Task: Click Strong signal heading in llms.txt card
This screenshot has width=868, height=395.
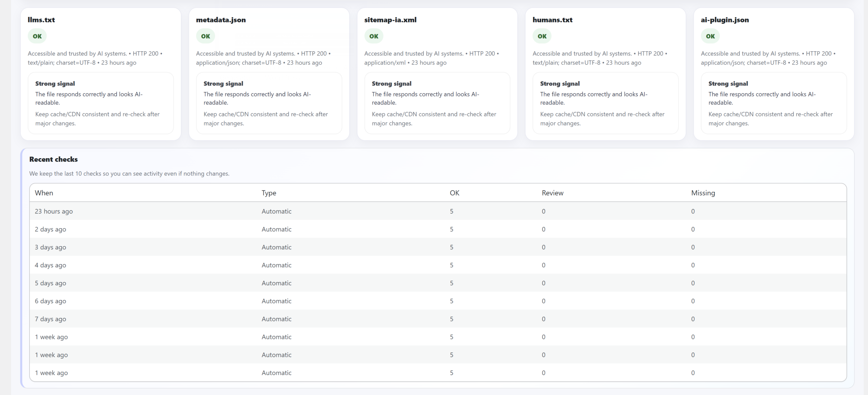Action: [55, 84]
